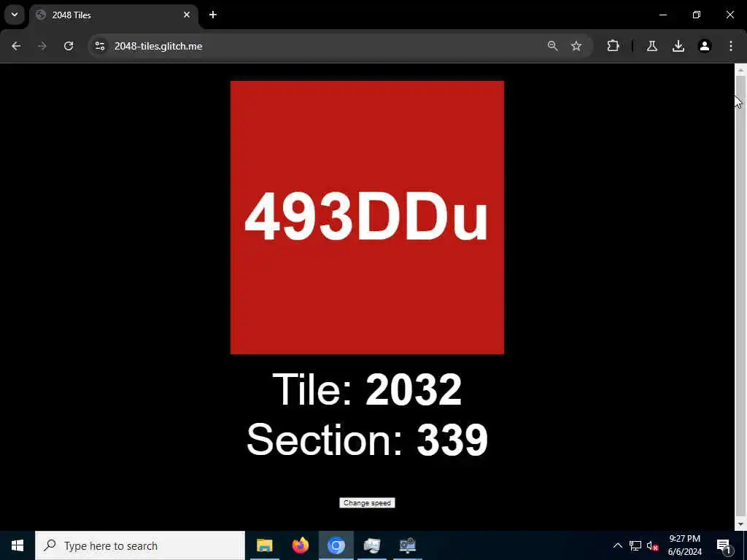Screen dimensions: 747x560
Task: Click the page scrollbar up arrow
Action: [740, 70]
